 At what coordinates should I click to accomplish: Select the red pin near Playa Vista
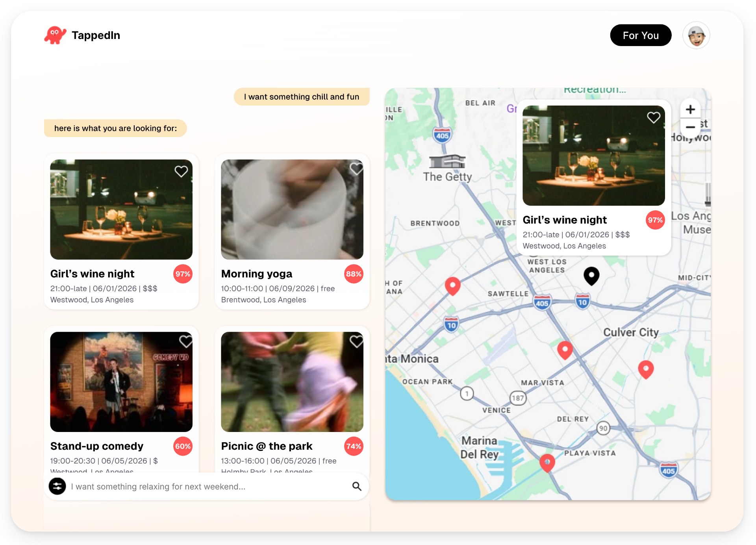pyautogui.click(x=547, y=463)
